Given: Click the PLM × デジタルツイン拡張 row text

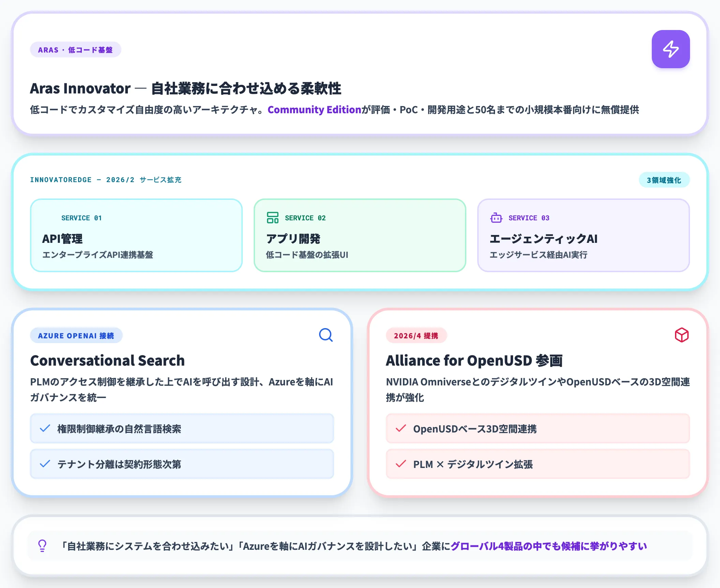Looking at the screenshot, I should pyautogui.click(x=473, y=464).
